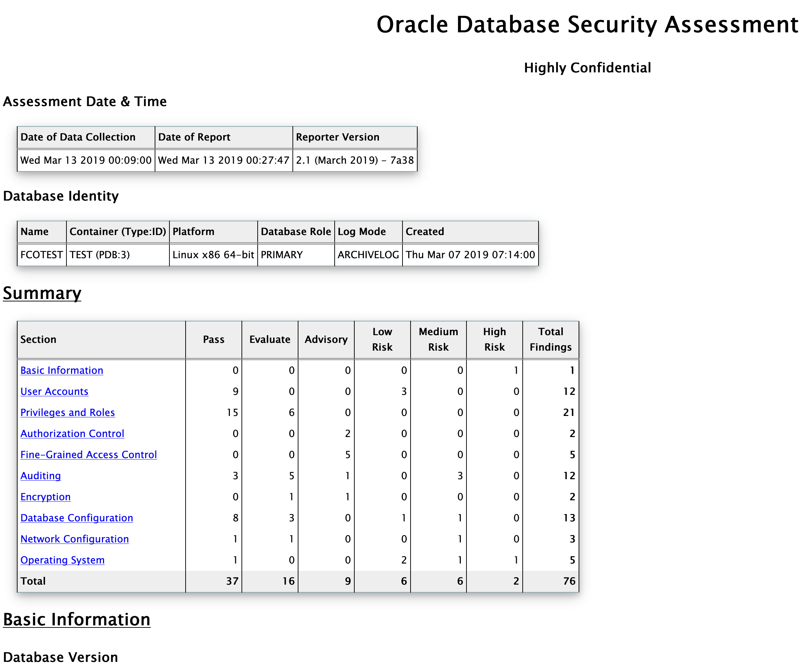812x664 pixels.
Task: Click the ARCHIVELOG log mode cell
Action: pyautogui.click(x=368, y=255)
